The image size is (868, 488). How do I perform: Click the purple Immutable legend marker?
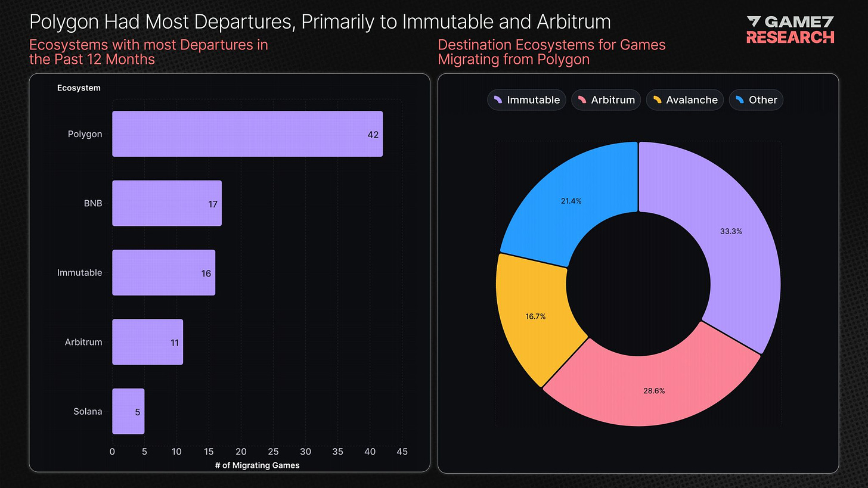click(498, 100)
